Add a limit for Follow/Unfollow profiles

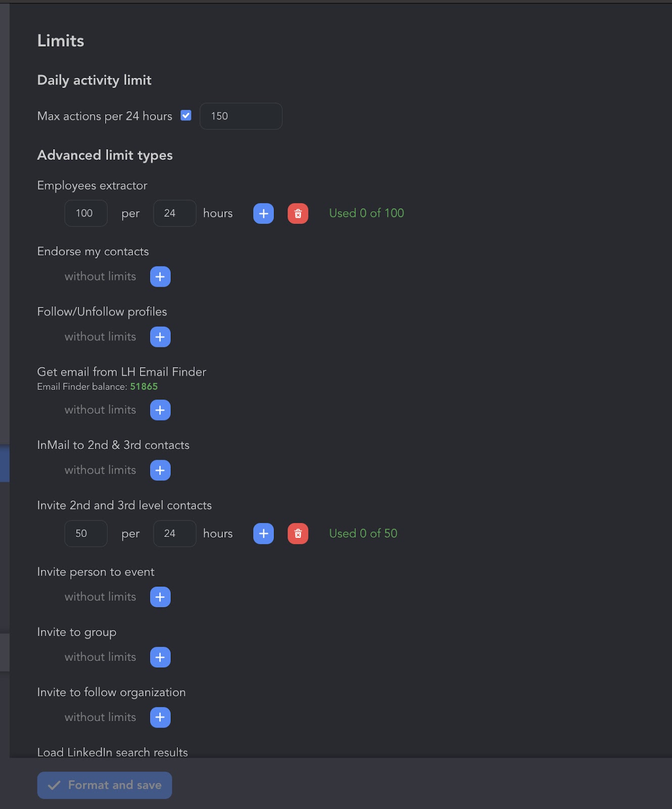click(x=160, y=337)
